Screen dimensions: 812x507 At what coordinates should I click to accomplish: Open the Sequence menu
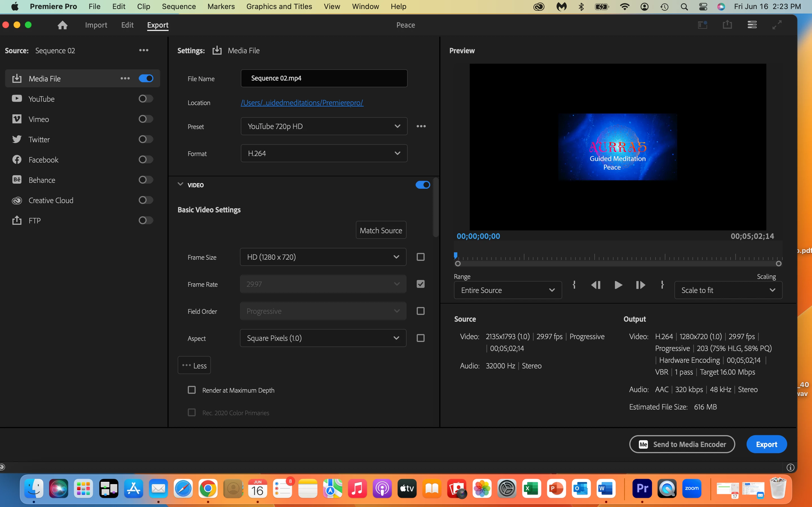[x=178, y=6]
